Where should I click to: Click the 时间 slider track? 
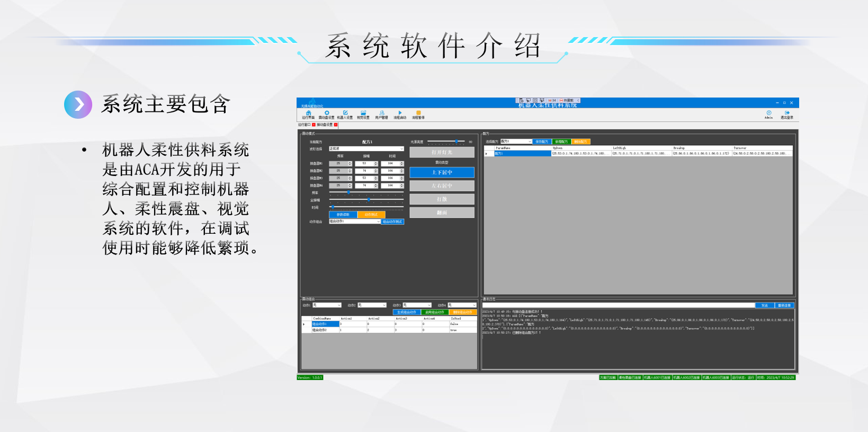tap(366, 207)
